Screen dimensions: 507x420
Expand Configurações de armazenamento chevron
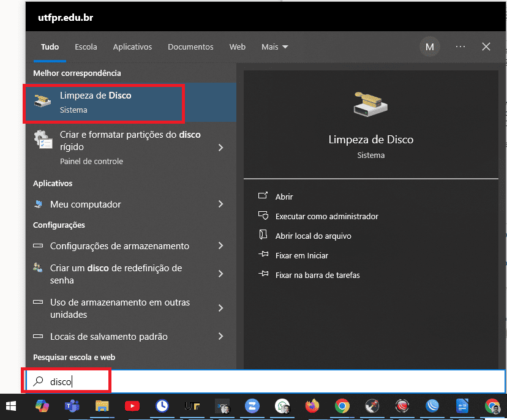221,246
